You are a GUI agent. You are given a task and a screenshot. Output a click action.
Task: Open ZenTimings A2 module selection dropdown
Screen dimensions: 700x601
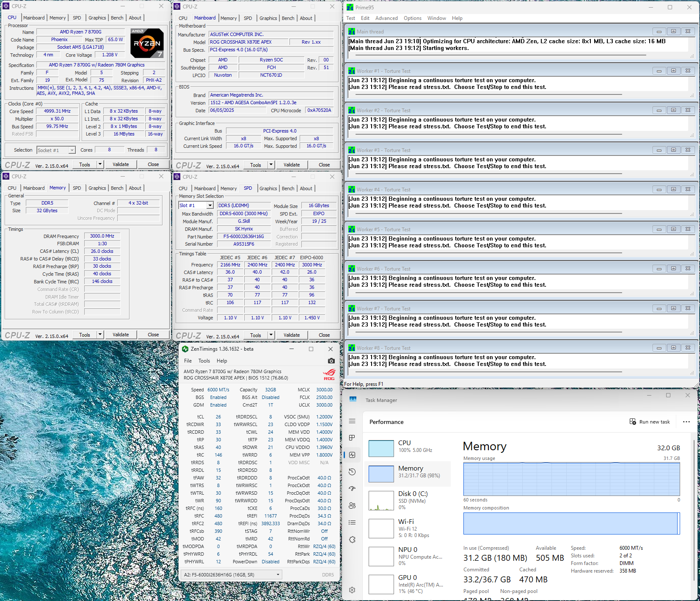coord(231,575)
